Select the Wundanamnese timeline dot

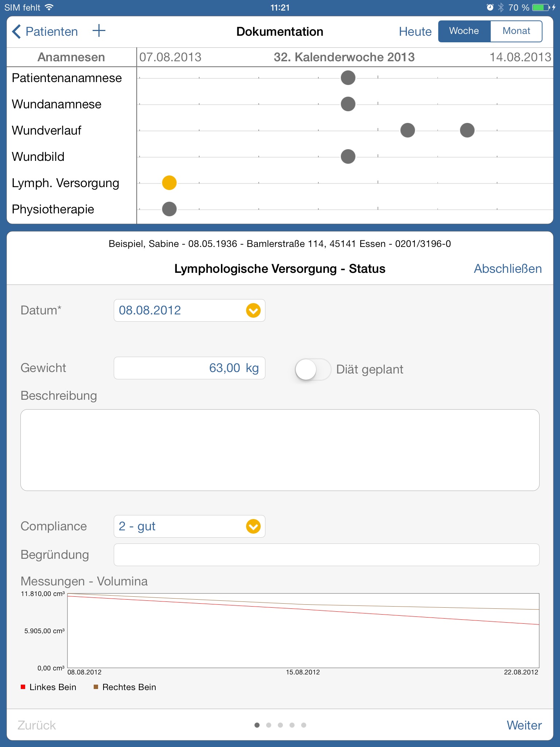348,104
